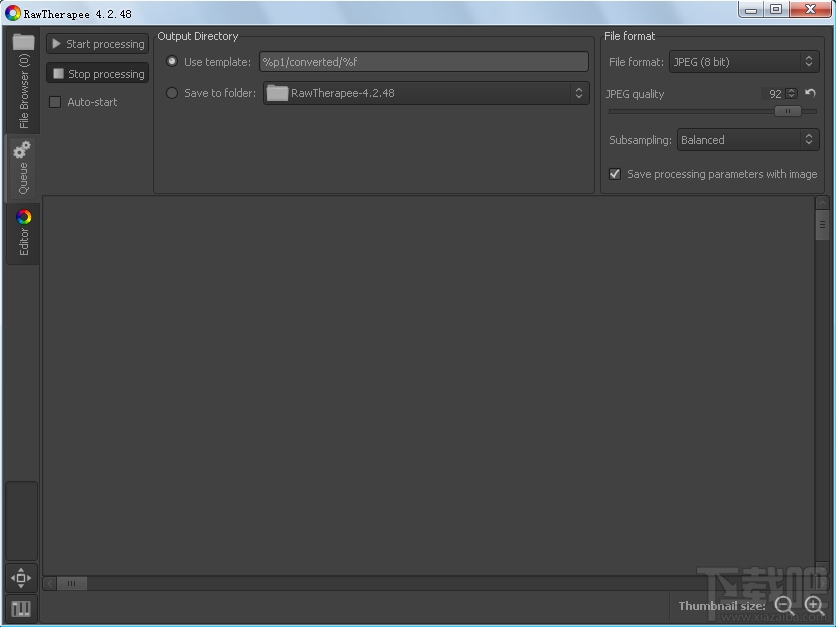836x627 pixels.
Task: Click Start processing button
Action: point(98,44)
